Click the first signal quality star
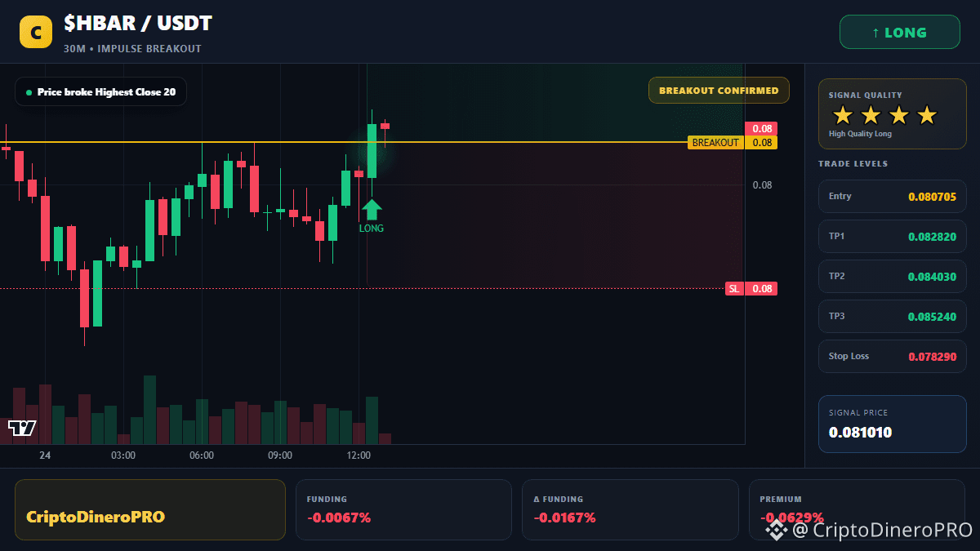Image resolution: width=980 pixels, height=551 pixels. 842,115
